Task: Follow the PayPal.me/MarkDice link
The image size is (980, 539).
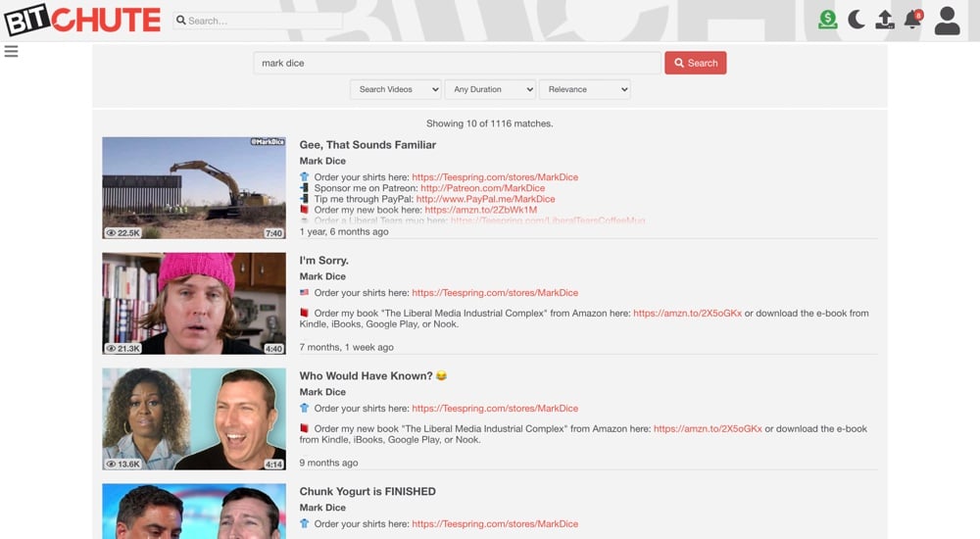Action: click(486, 199)
